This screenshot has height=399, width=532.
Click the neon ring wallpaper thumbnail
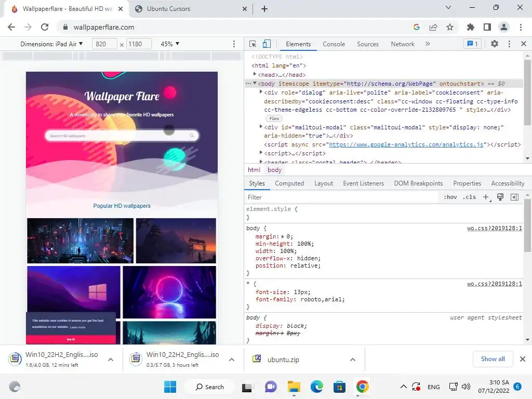tap(169, 292)
